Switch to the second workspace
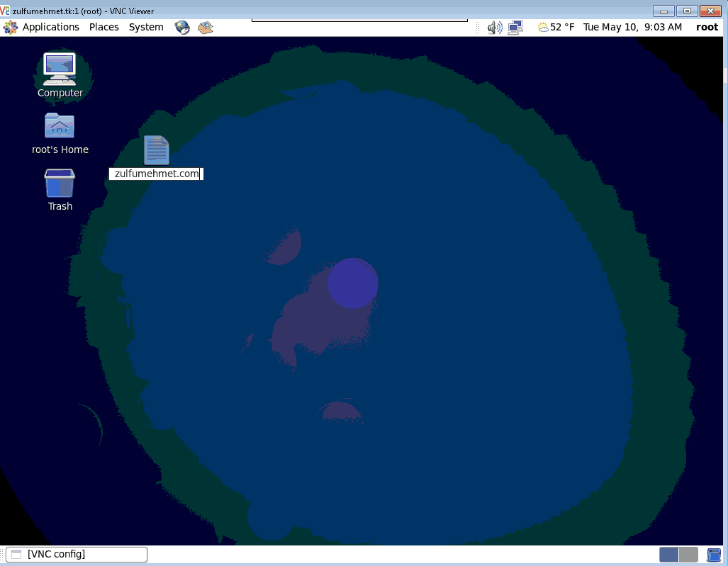Image resolution: width=728 pixels, height=566 pixels. click(688, 555)
